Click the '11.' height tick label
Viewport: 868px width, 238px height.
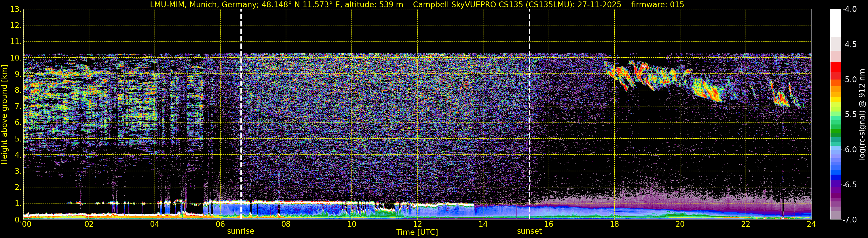[x=16, y=42]
